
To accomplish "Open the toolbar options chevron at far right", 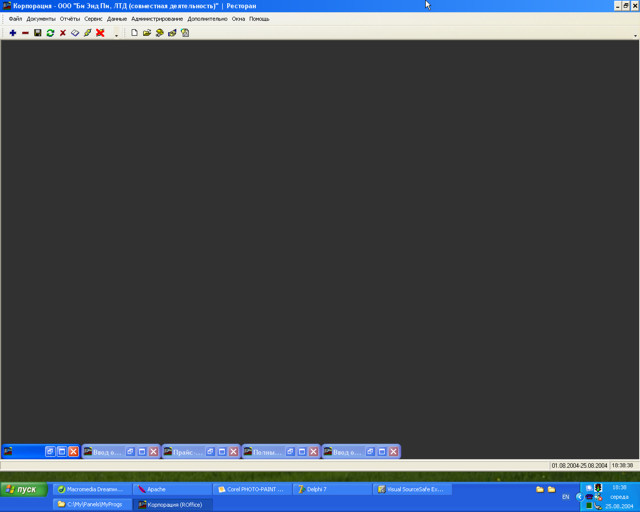I will [635, 35].
